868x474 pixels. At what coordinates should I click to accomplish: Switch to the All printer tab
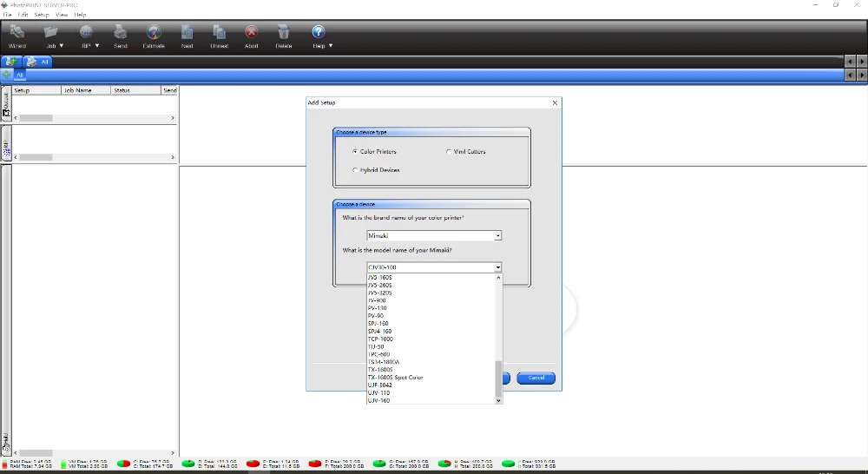point(37,62)
